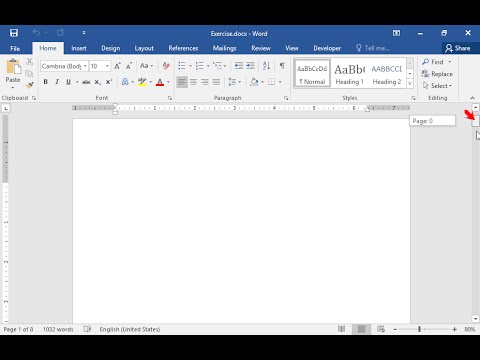This screenshot has width=480, height=360.
Task: Toggle bold formatting
Action: point(46,82)
